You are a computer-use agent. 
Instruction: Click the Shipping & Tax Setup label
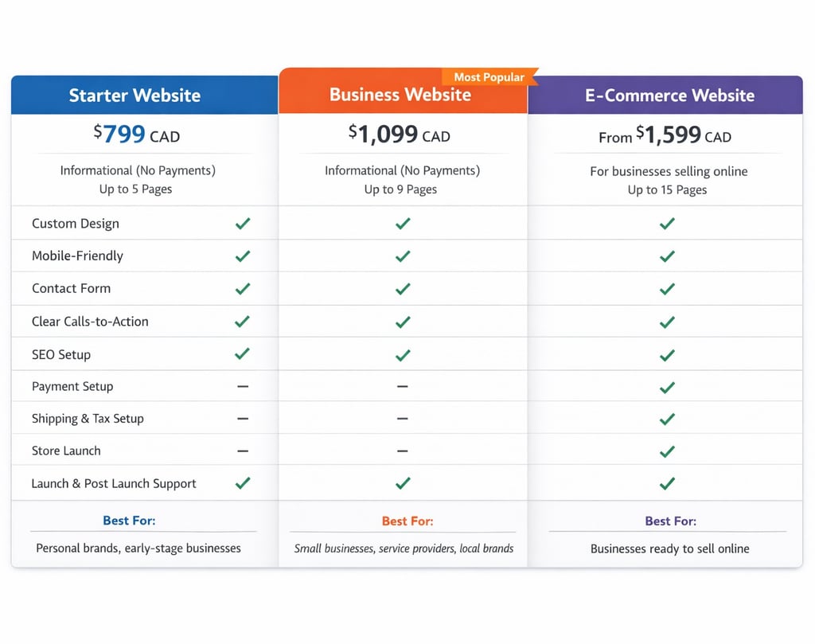(88, 419)
